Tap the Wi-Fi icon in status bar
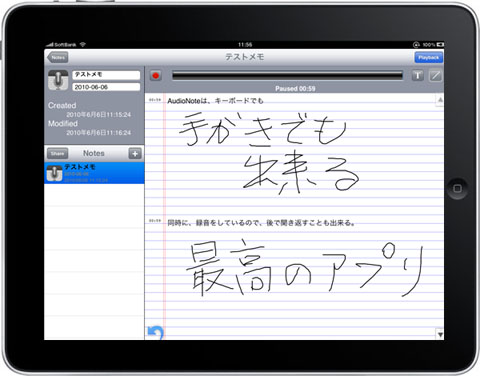 coord(82,44)
